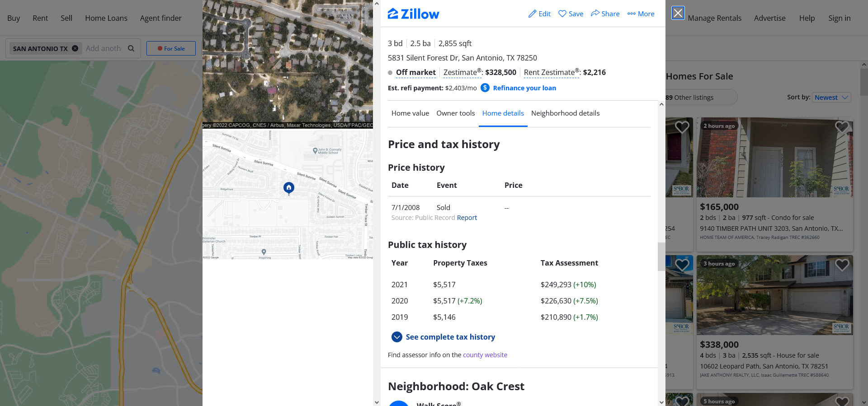Open the For Sale filter
Image resolution: width=868 pixels, height=406 pixels.
point(171,48)
